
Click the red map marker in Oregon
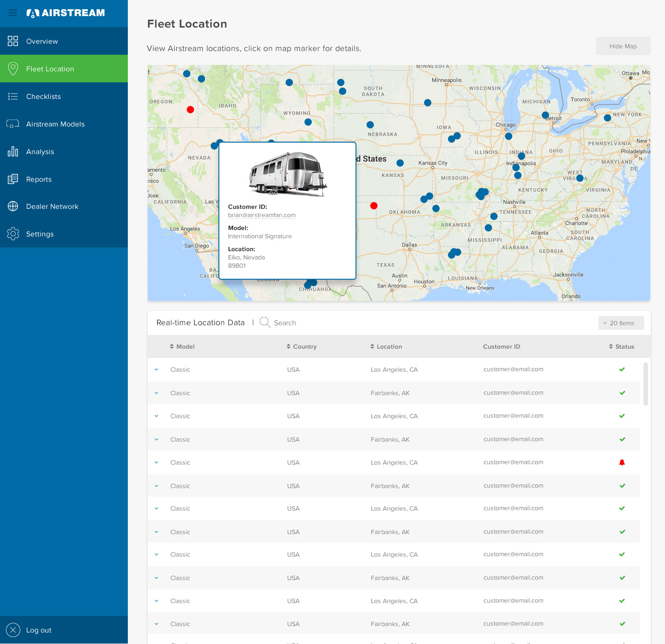190,109
